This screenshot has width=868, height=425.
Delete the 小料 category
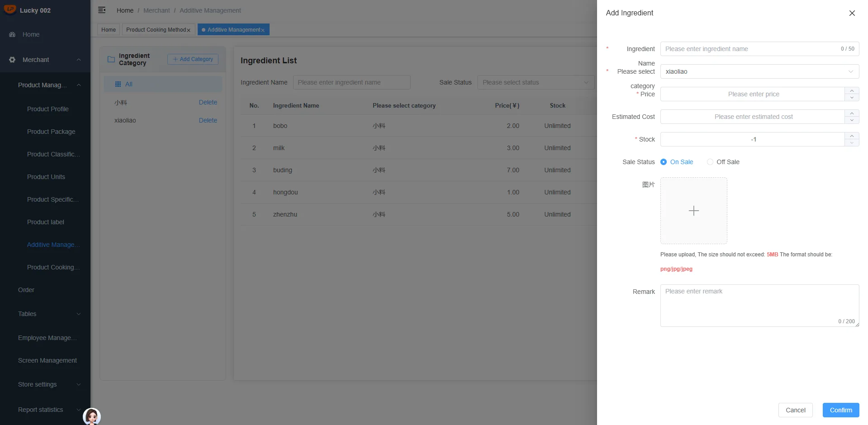(208, 102)
